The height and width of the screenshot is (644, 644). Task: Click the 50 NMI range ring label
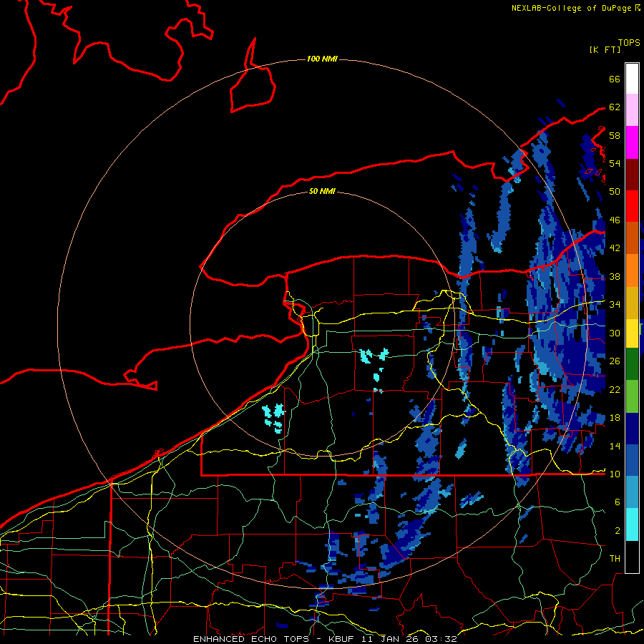coord(322,191)
